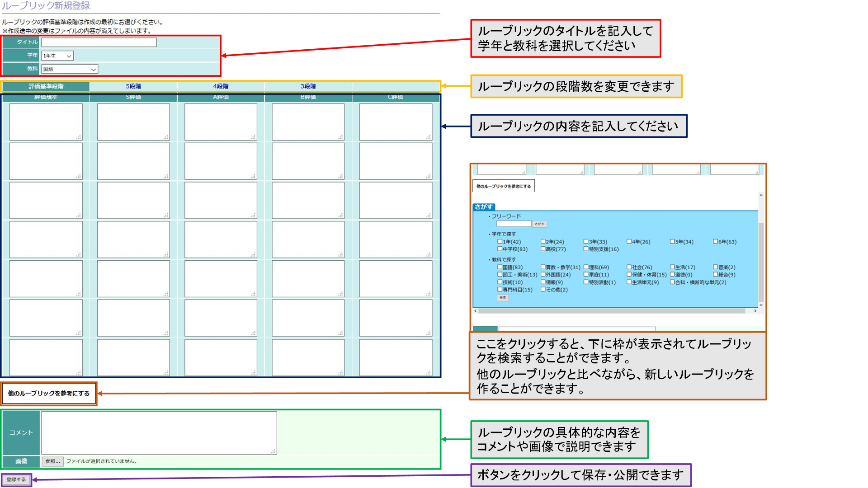868x488 pixels.
Task: Check the 理科(69) subject checkbox
Action: tap(586, 267)
